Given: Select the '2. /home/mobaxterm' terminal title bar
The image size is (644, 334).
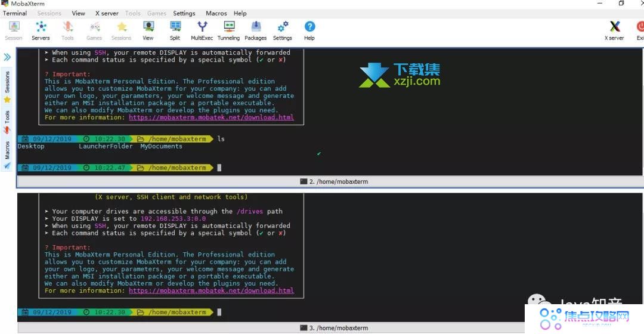Looking at the screenshot, I should click(x=330, y=181).
